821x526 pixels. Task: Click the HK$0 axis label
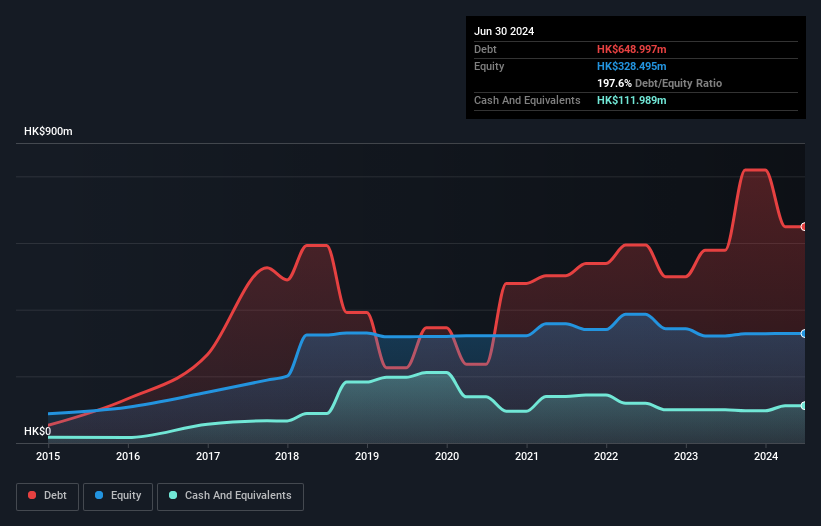pyautogui.click(x=38, y=431)
